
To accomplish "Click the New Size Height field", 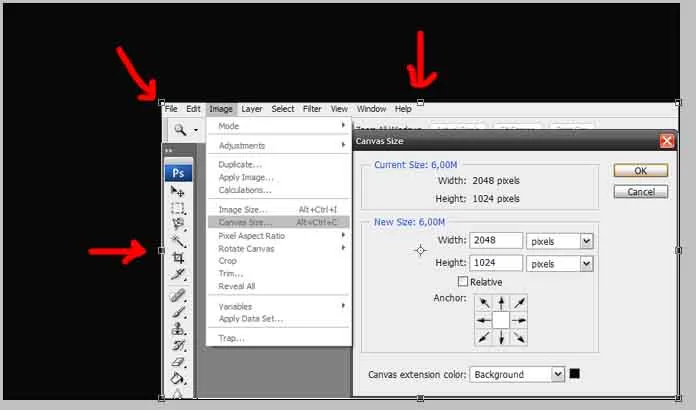I will pos(496,263).
